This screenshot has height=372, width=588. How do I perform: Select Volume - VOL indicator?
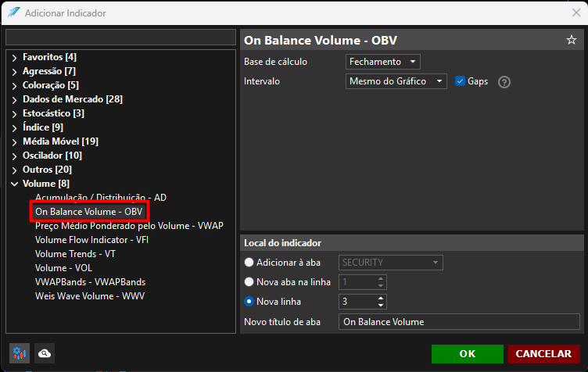point(63,268)
